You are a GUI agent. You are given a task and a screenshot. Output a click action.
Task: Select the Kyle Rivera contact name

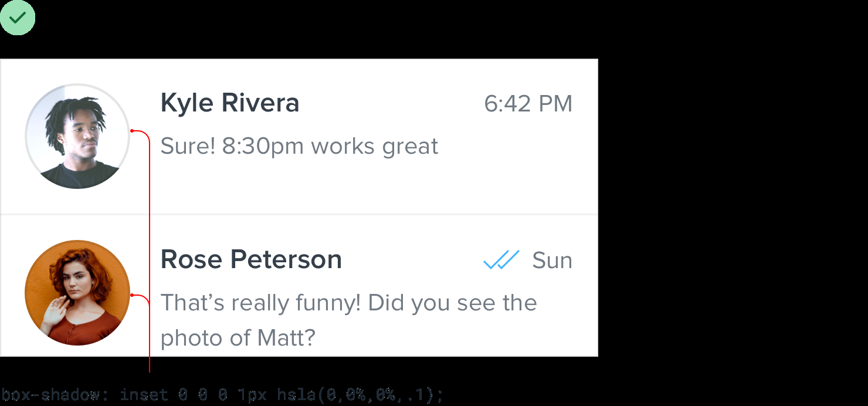(230, 103)
